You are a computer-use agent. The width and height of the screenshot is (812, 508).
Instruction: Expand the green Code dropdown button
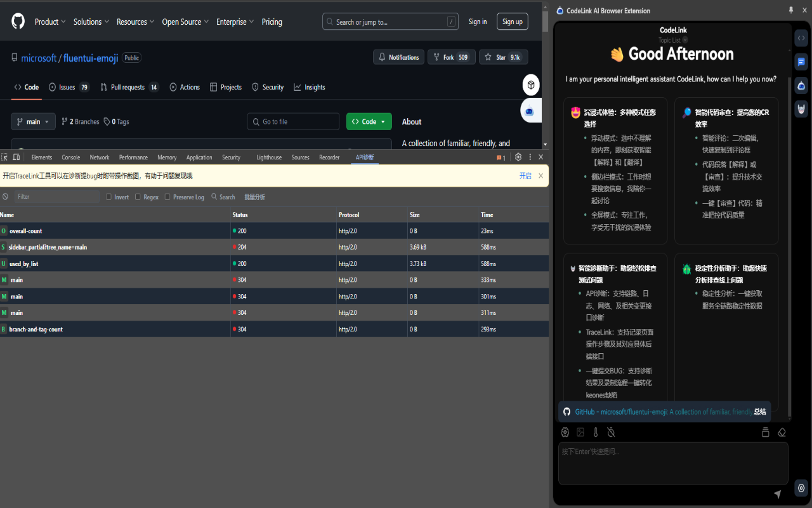[x=369, y=121]
